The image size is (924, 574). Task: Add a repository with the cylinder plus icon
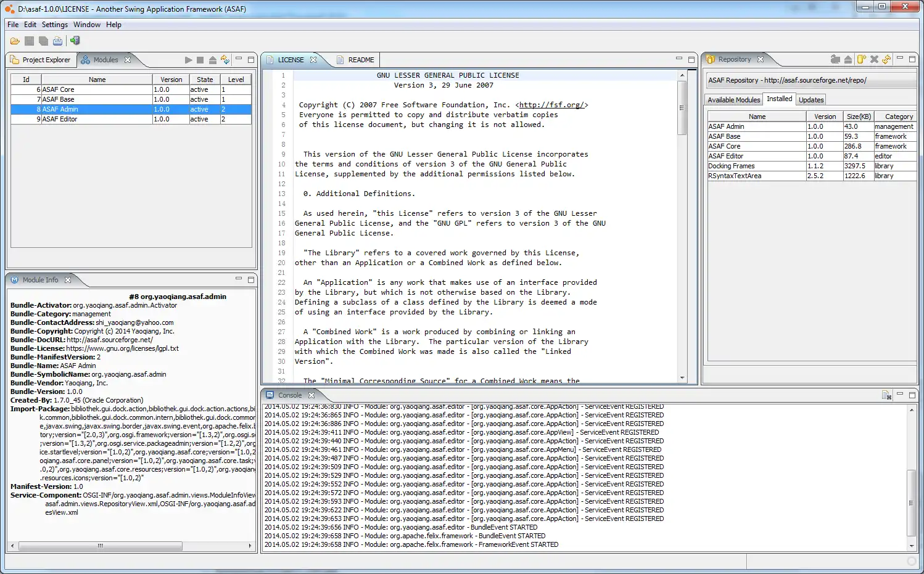point(861,59)
